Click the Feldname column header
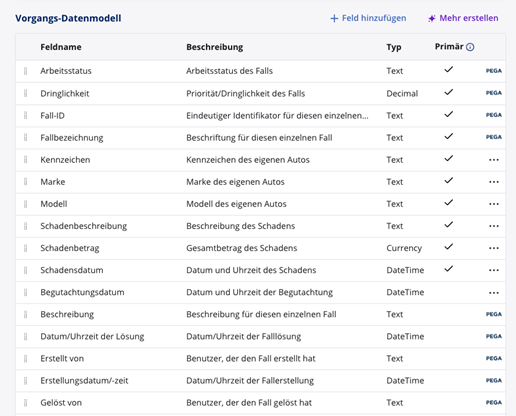516x416 pixels. coord(61,47)
